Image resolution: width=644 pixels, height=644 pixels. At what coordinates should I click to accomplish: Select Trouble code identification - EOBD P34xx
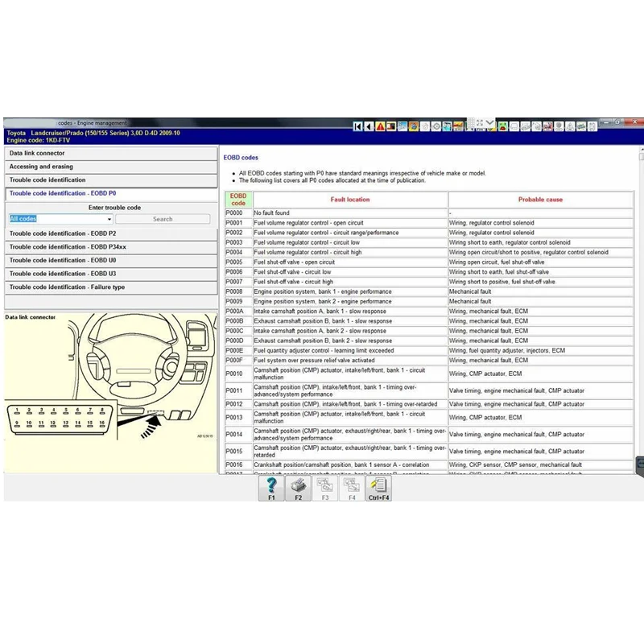(111, 247)
